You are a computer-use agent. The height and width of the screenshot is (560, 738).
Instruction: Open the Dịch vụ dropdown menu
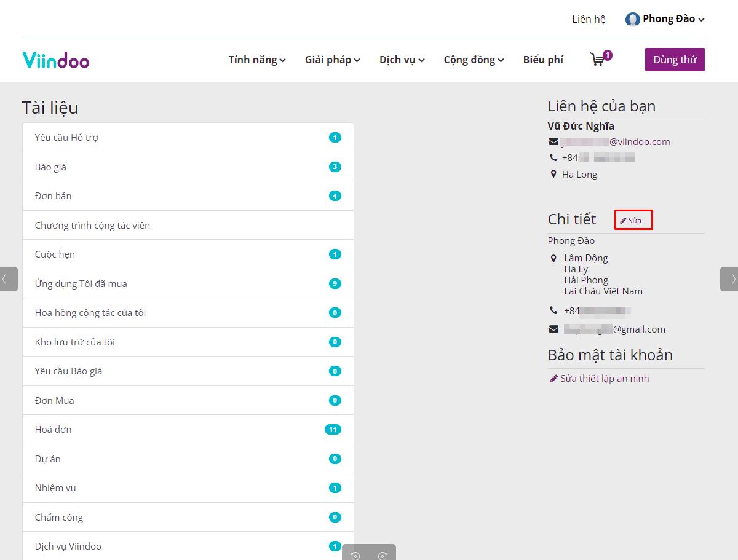[402, 60]
